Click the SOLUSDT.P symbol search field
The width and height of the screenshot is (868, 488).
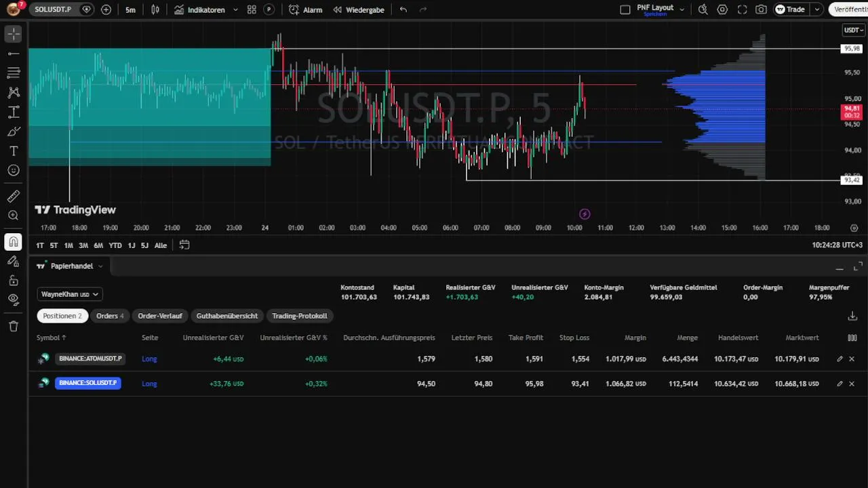click(x=54, y=9)
